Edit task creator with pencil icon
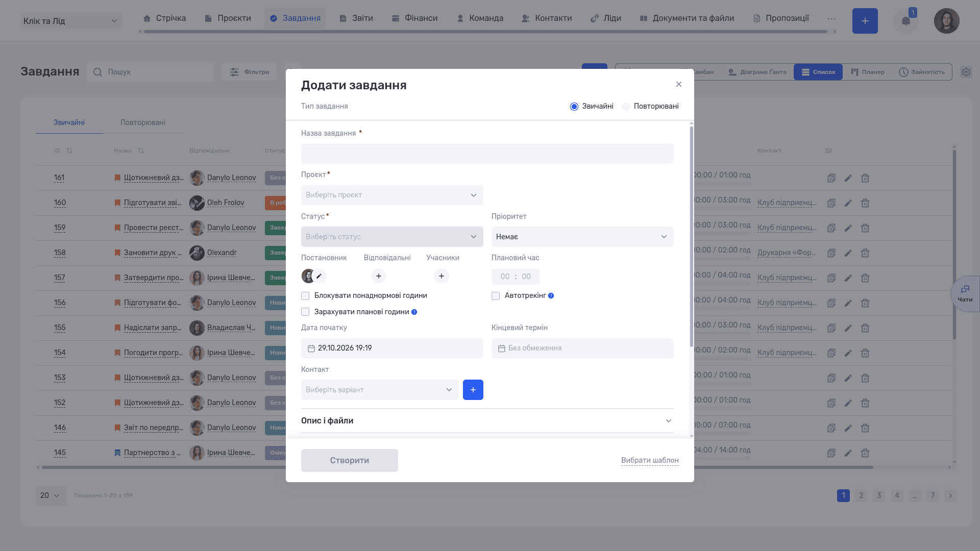Image resolution: width=980 pixels, height=551 pixels. [319, 276]
